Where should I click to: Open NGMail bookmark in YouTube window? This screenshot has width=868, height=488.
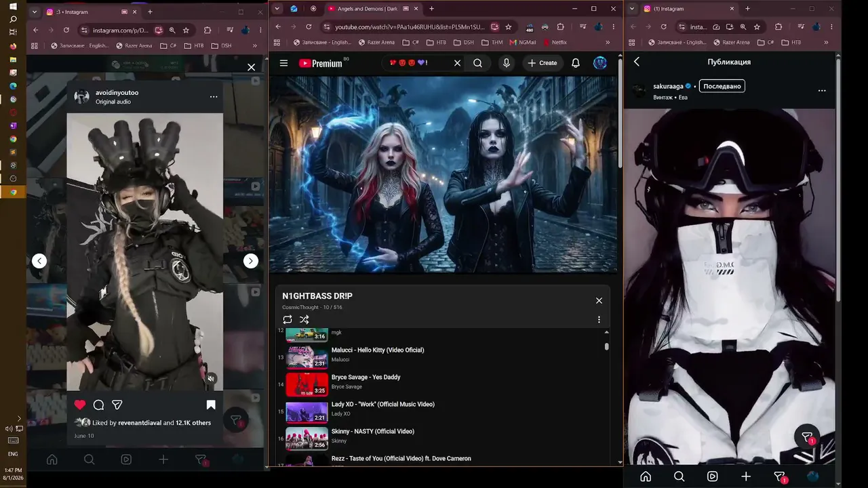(x=521, y=42)
